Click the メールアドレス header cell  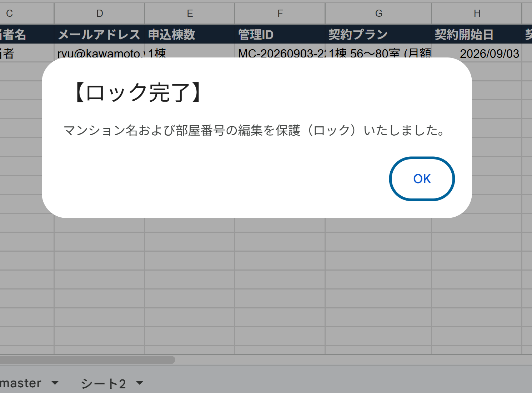pos(100,34)
